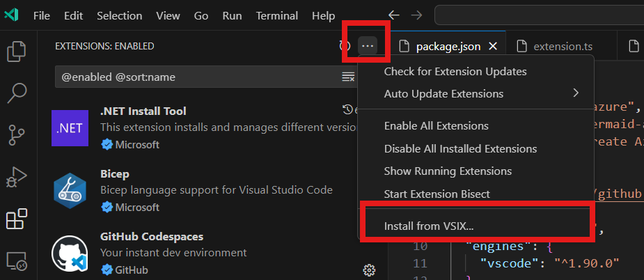Open the Extensions view icon
Screen dimensions: 644x280
click(17, 219)
